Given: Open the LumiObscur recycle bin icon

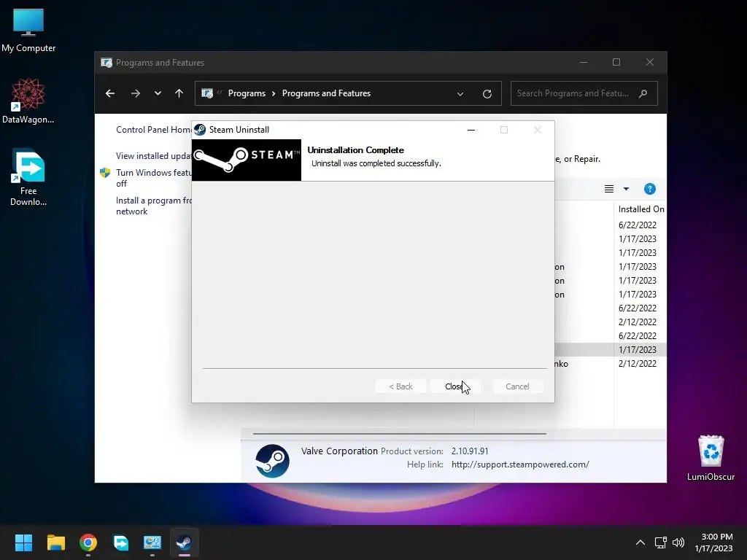Looking at the screenshot, I should pos(711,458).
